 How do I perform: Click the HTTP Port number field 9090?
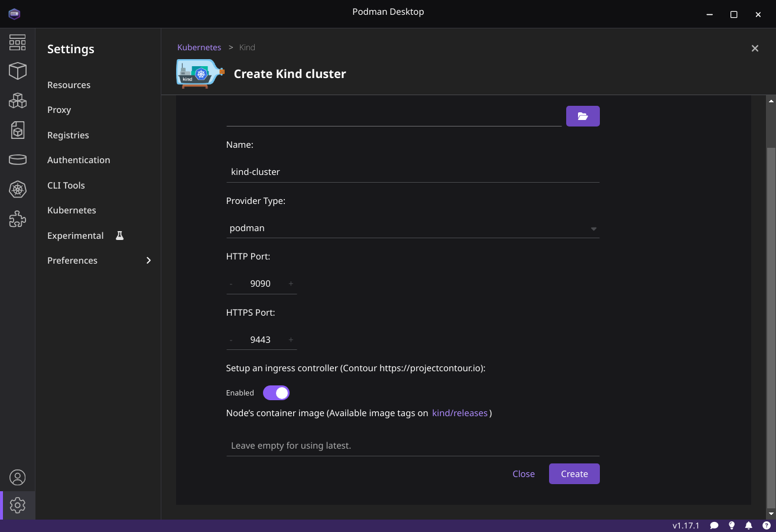coord(261,284)
